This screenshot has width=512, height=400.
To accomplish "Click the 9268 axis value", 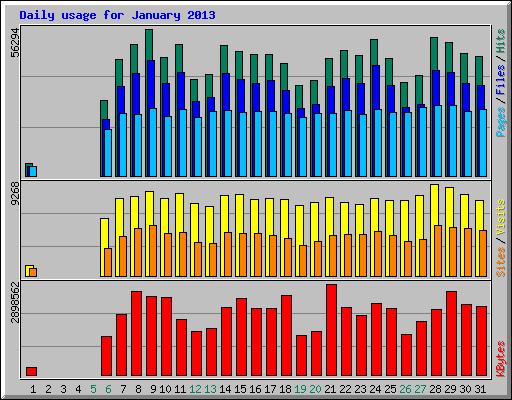I will (16, 194).
